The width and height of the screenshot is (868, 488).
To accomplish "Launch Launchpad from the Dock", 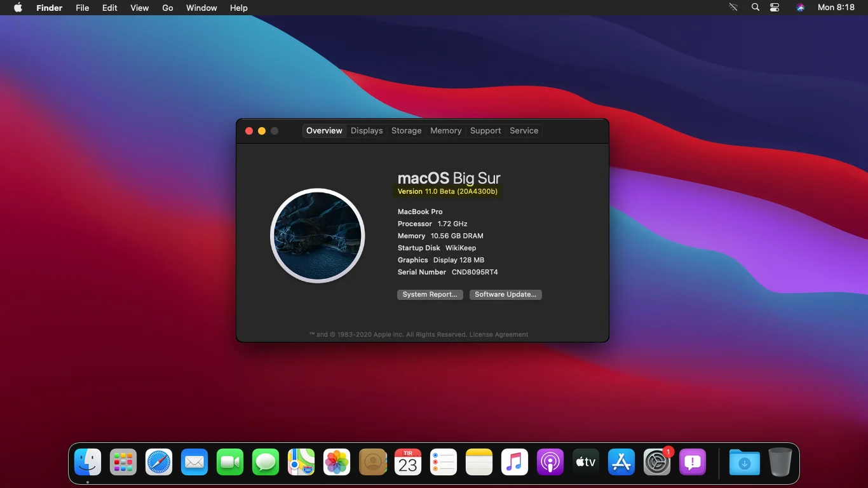I will (x=123, y=462).
